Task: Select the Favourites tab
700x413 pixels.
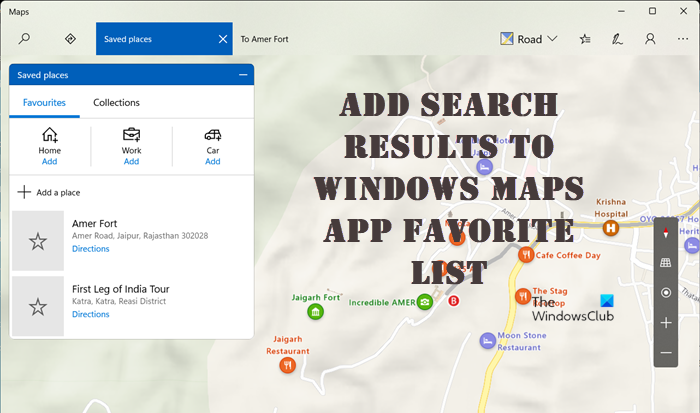Action: (44, 102)
